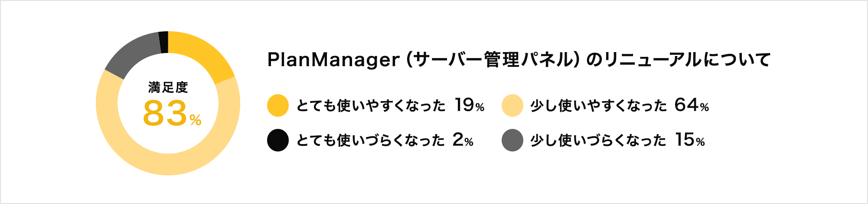868x204 pixels.
Task: Click the 19% value
Action: 470,105
